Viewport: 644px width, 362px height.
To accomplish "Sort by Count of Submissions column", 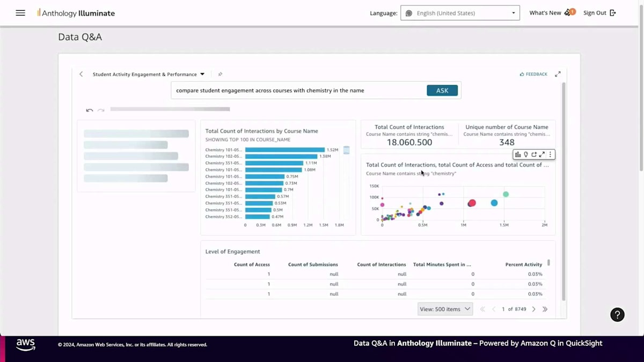I will tap(313, 264).
